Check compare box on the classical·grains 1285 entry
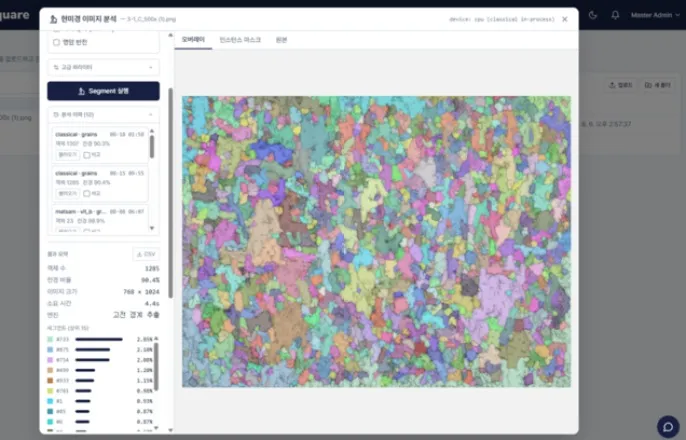Image resolution: width=686 pixels, height=440 pixels. 87,193
